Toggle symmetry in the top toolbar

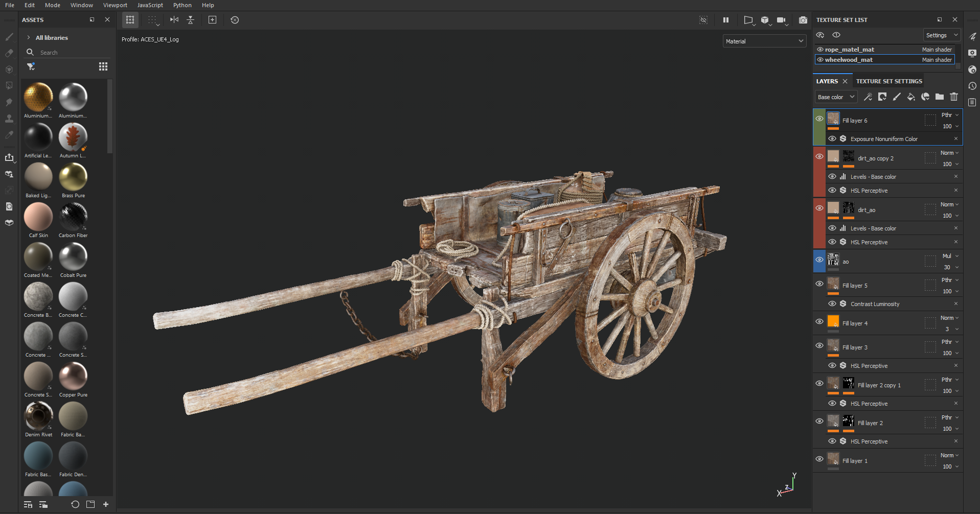174,20
